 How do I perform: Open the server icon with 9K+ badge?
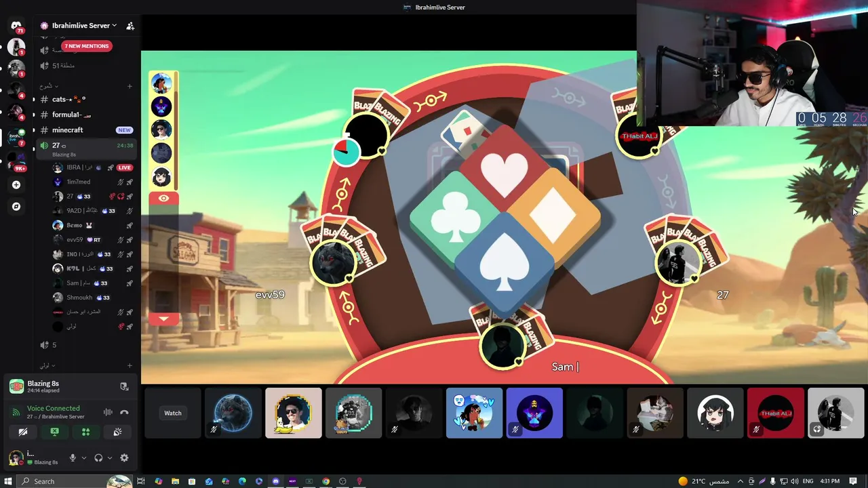[16, 161]
